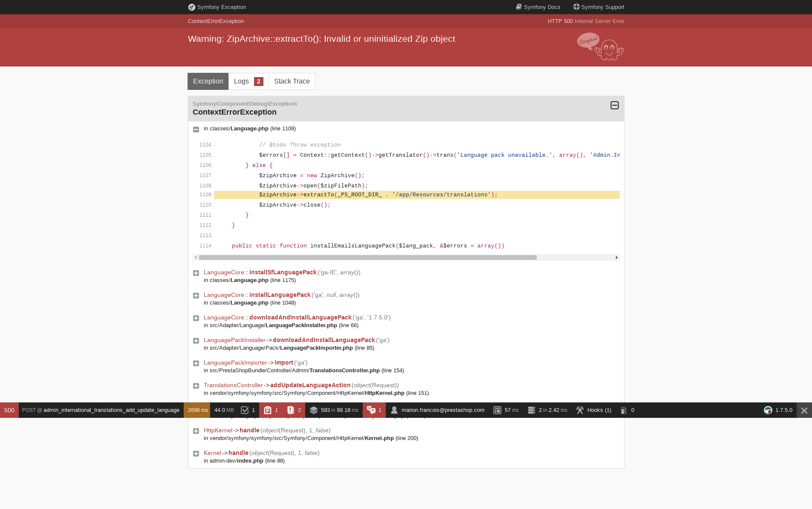
Task: Close the Symfony debug toolbar
Action: (804, 410)
